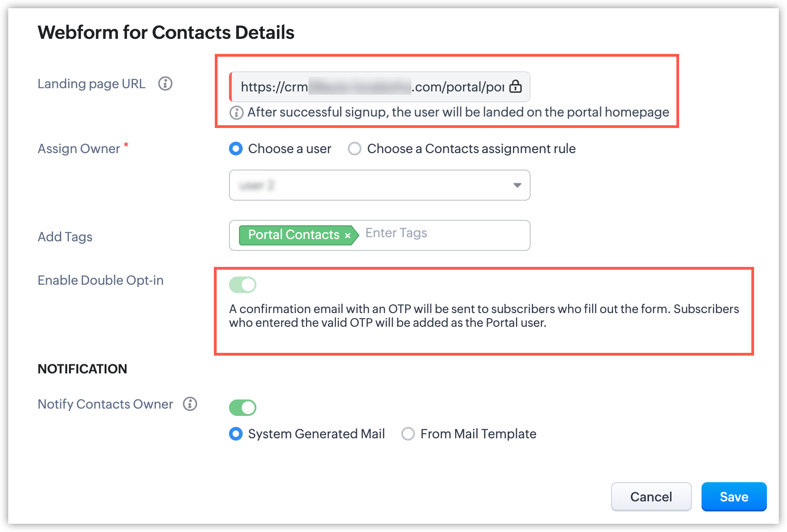Viewport: 787px width, 532px height.
Task: Remove the Portal Contacts tag with its x
Action: click(348, 236)
